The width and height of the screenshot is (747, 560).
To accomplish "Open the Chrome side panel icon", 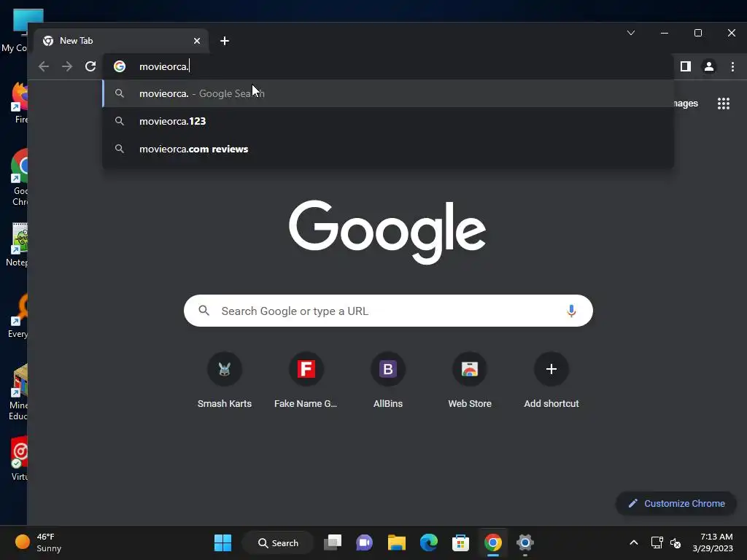I will coord(686,66).
